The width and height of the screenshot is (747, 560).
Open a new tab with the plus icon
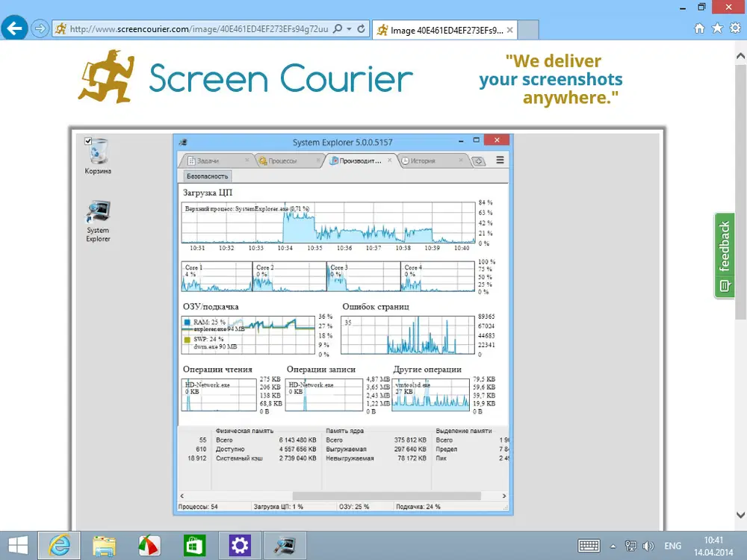[480, 161]
